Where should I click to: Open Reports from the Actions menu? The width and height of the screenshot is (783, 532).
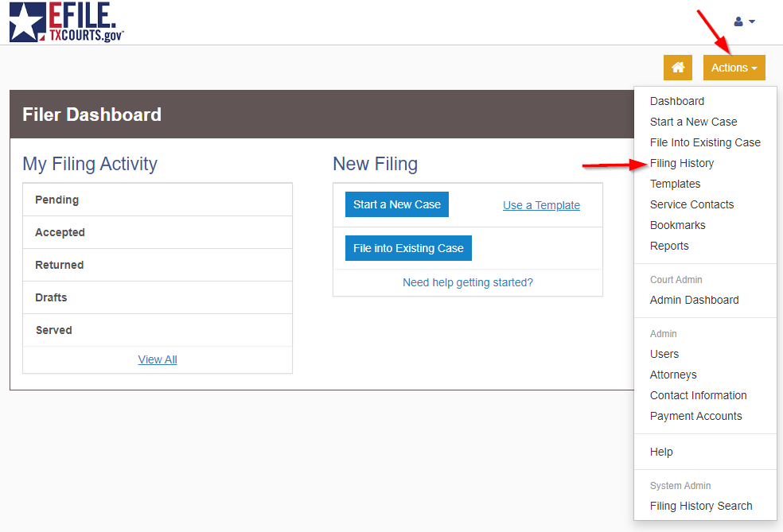(669, 246)
